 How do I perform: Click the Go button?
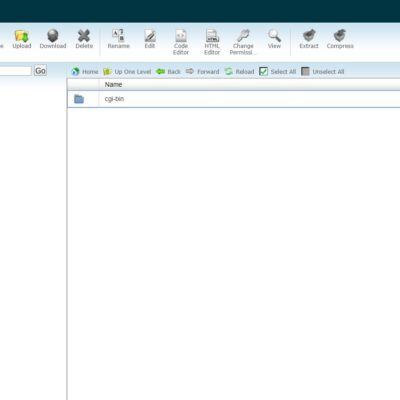click(40, 71)
